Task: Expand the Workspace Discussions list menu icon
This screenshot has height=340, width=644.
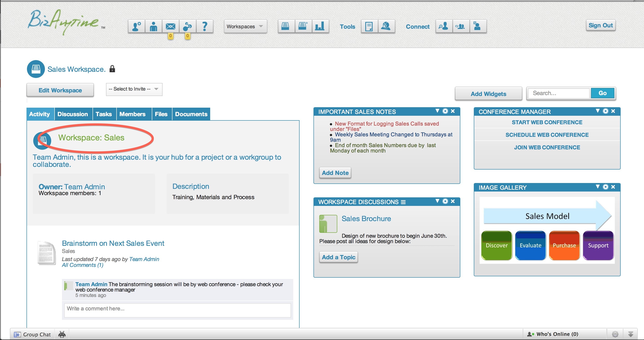Action: (403, 202)
